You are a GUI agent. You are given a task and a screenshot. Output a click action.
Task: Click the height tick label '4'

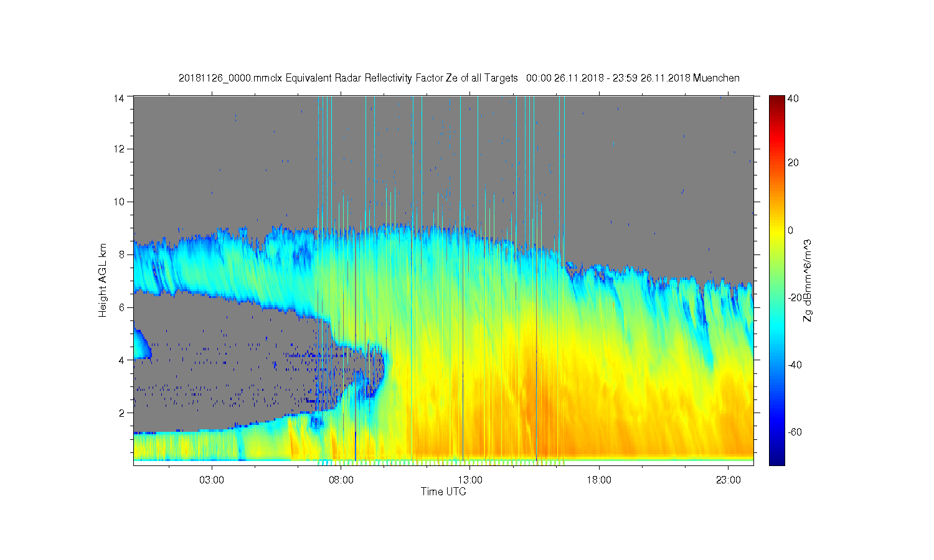click(122, 360)
